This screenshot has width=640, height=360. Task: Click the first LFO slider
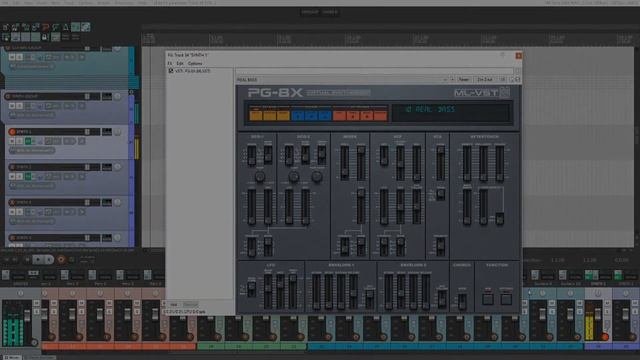(268, 291)
